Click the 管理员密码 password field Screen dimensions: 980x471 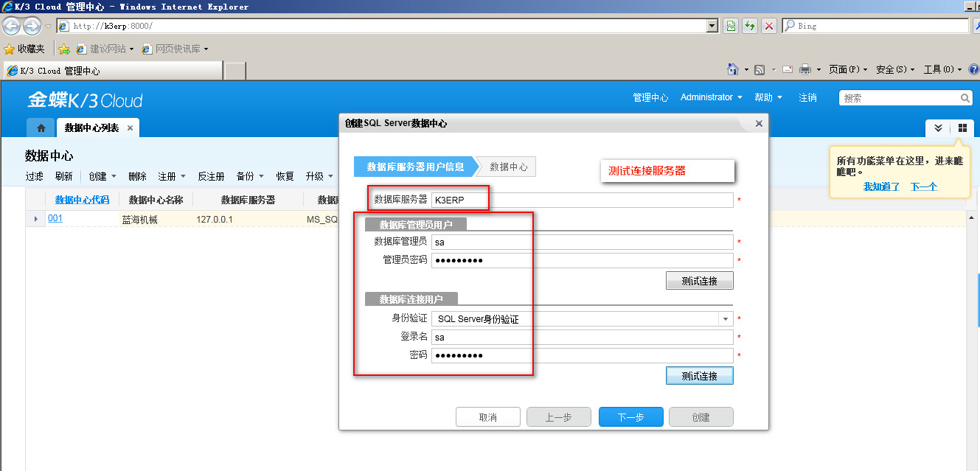point(583,260)
